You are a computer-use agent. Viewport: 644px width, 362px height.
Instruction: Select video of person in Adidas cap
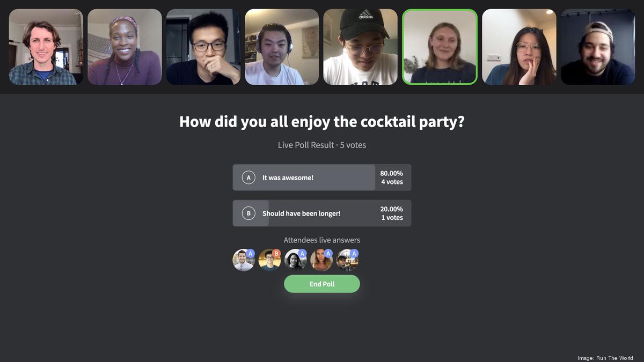[361, 47]
